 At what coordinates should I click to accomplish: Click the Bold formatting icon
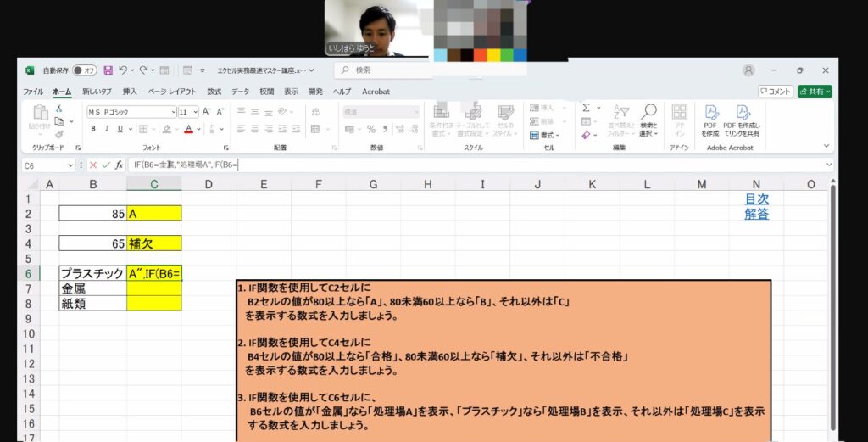pos(93,129)
